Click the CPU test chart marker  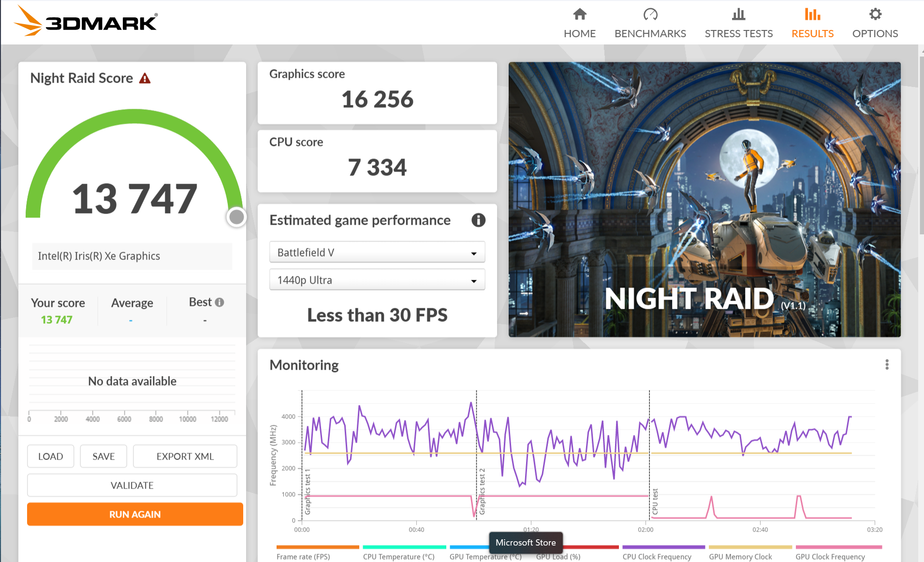[655, 502]
